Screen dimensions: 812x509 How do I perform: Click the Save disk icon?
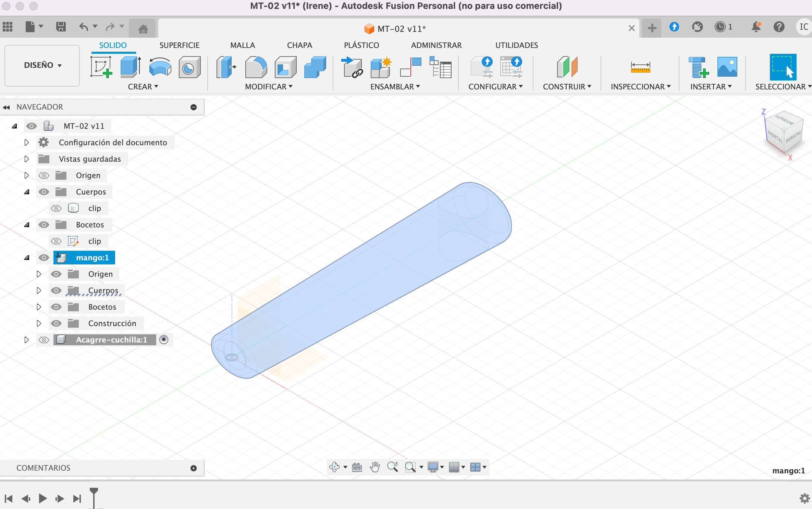coord(61,27)
